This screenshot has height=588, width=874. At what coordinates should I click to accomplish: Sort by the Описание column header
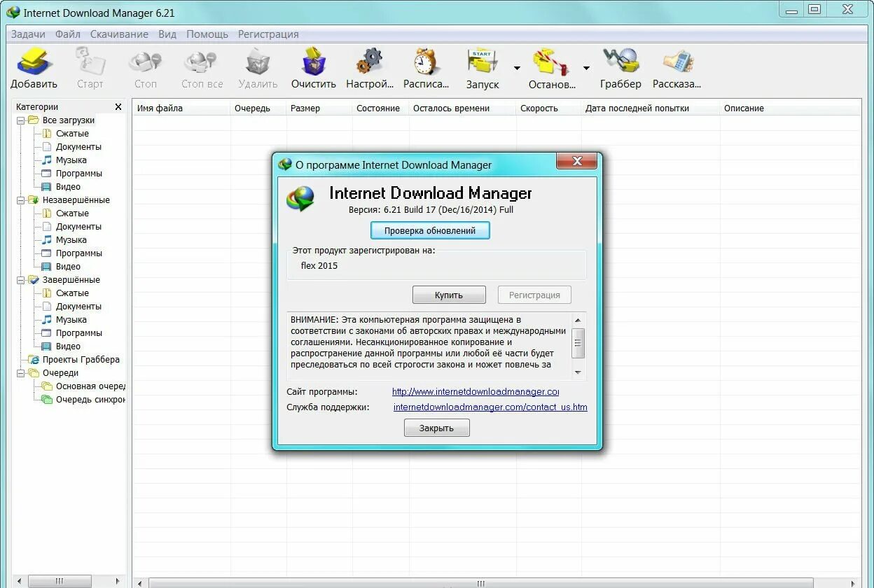[x=790, y=108]
